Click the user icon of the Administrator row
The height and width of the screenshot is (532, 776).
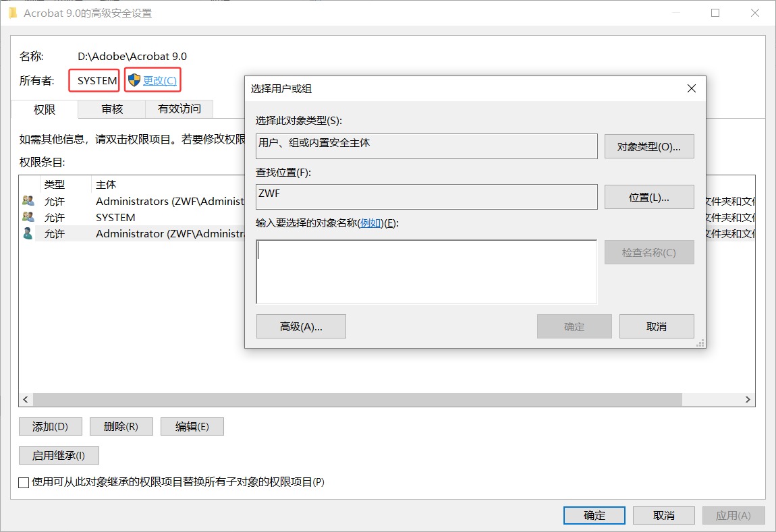tap(28, 233)
